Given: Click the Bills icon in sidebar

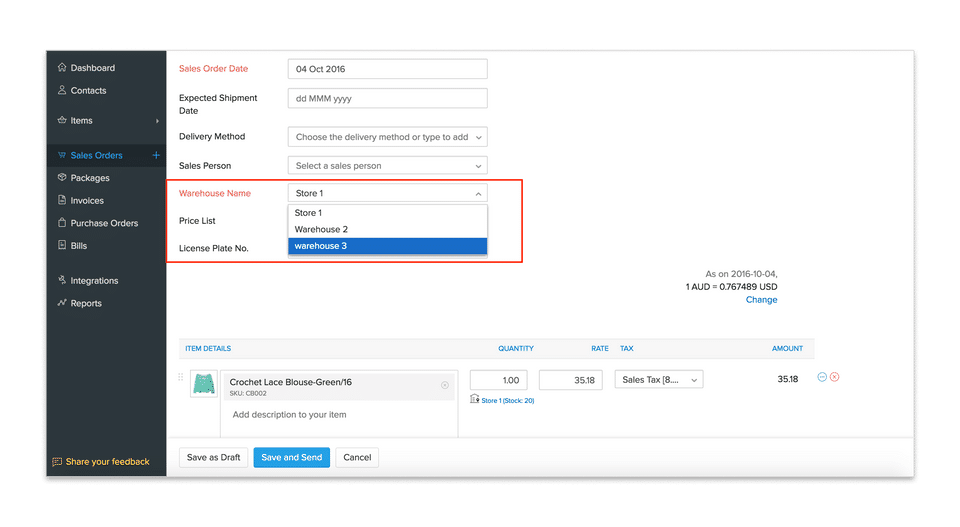Looking at the screenshot, I should [x=62, y=245].
